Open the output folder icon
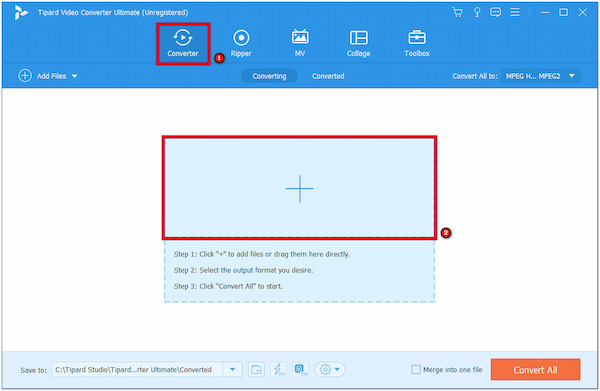600x391 pixels. [x=256, y=370]
